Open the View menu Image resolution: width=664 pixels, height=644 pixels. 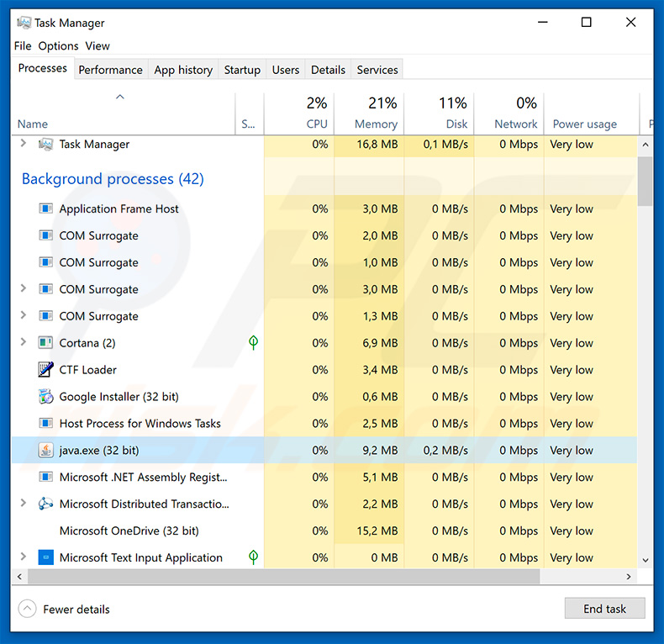coord(97,45)
